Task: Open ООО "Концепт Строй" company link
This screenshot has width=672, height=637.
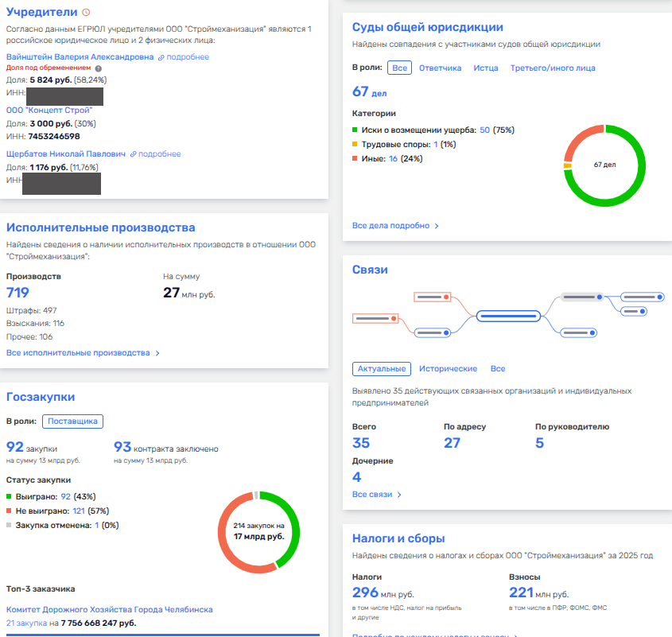Action: click(x=49, y=111)
